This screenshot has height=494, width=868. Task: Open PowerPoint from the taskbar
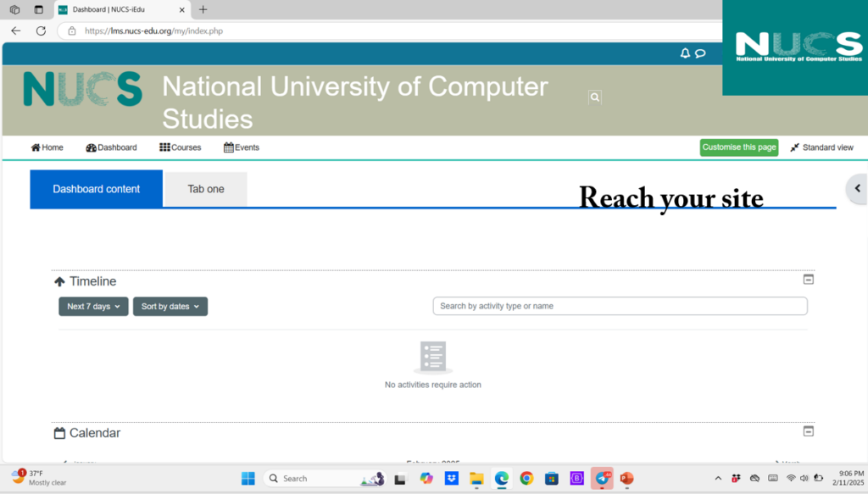click(x=626, y=479)
